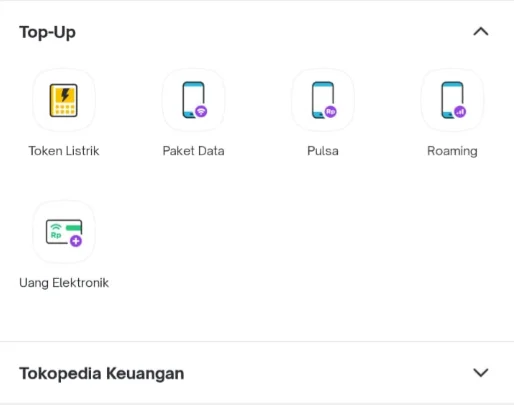
Task: Select the Token Listrik text label
Action: tap(64, 151)
